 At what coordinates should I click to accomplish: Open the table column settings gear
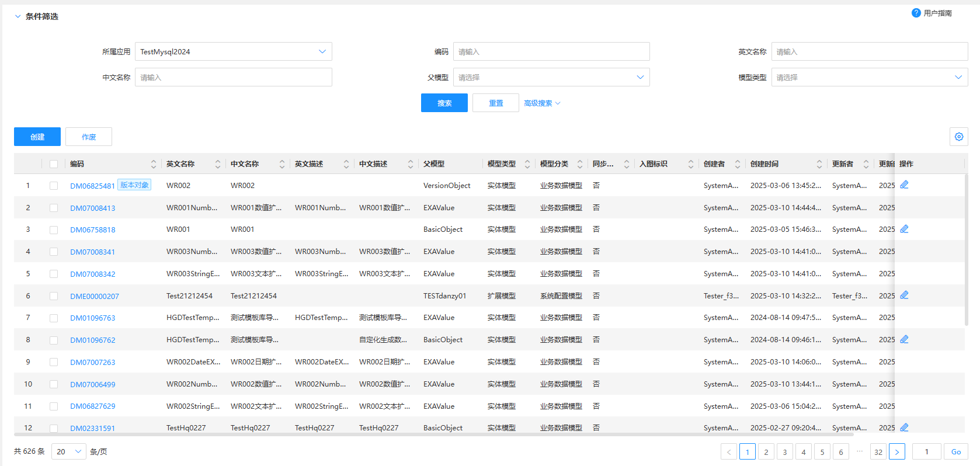coord(958,137)
